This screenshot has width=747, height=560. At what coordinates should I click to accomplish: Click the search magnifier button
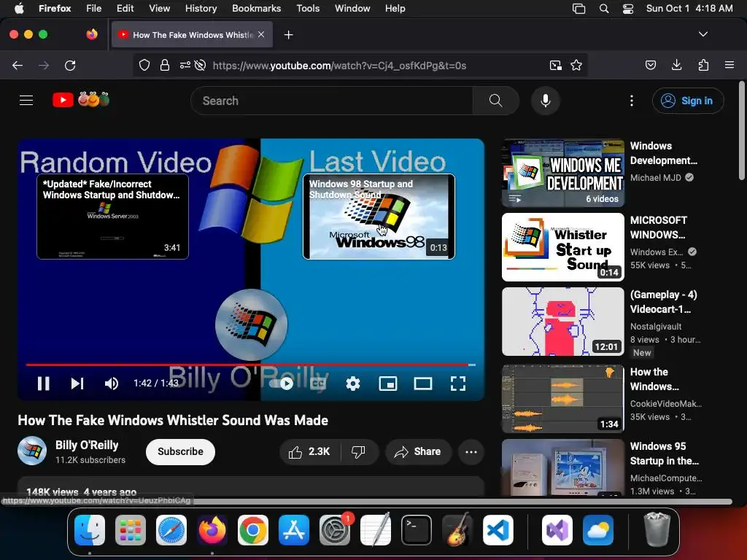point(495,101)
